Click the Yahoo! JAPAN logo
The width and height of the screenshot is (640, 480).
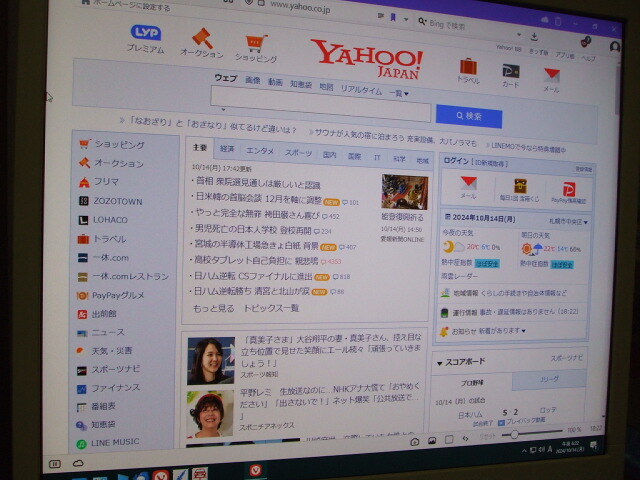[367, 59]
